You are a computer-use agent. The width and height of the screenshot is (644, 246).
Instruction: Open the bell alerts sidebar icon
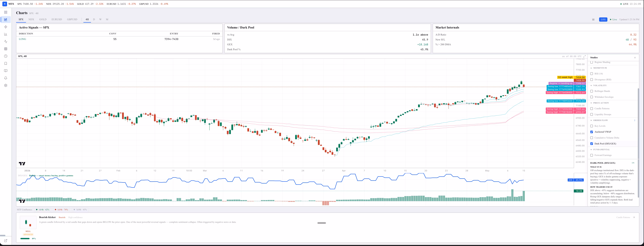pyautogui.click(x=6, y=78)
